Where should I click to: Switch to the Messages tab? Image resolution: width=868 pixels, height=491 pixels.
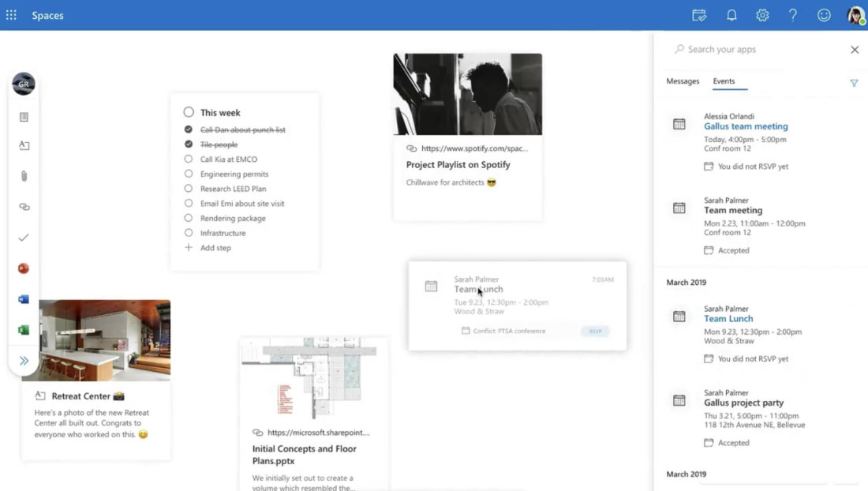pyautogui.click(x=683, y=81)
